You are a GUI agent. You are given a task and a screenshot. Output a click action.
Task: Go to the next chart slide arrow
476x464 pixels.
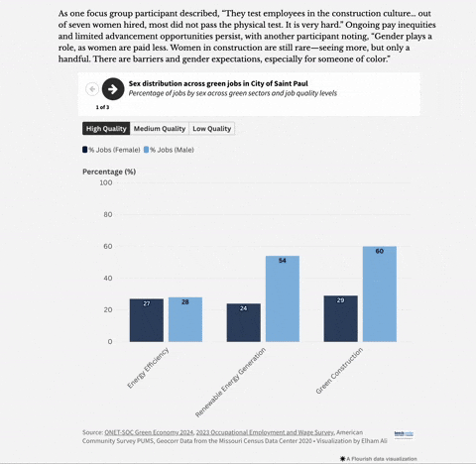[x=113, y=89]
